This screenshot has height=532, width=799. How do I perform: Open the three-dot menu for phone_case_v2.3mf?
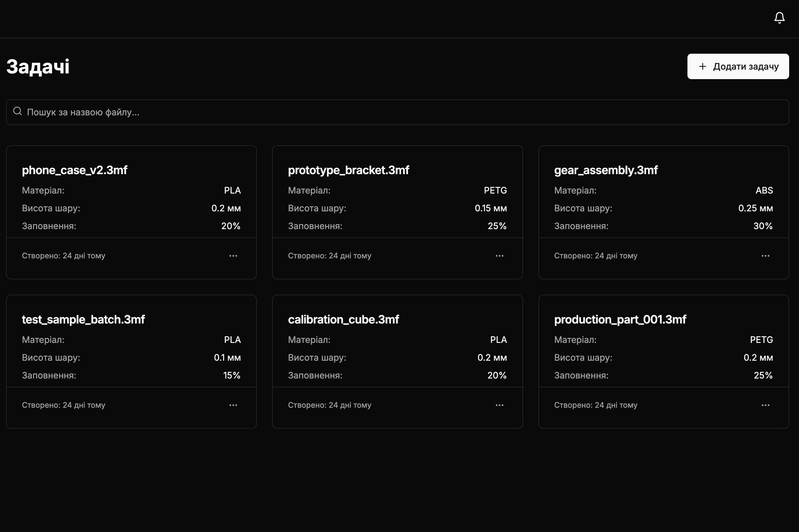[233, 256]
